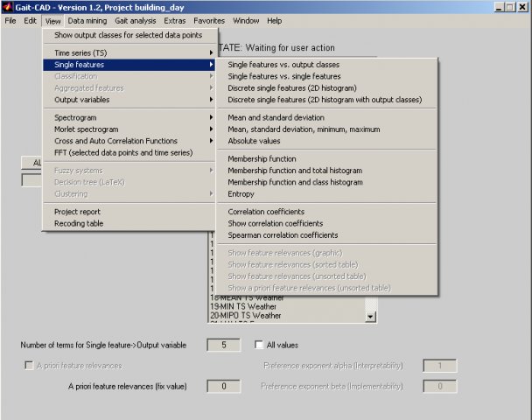Minimize the Gait-CAD window

click(499, 7)
